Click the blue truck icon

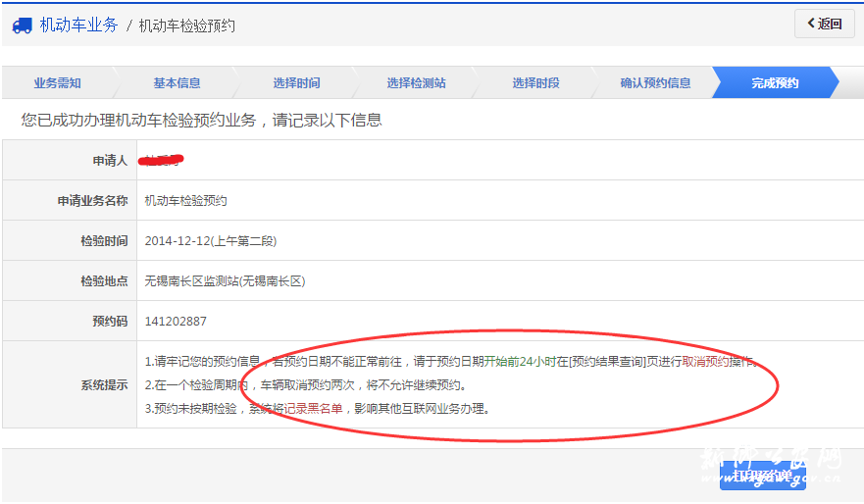pos(22,25)
